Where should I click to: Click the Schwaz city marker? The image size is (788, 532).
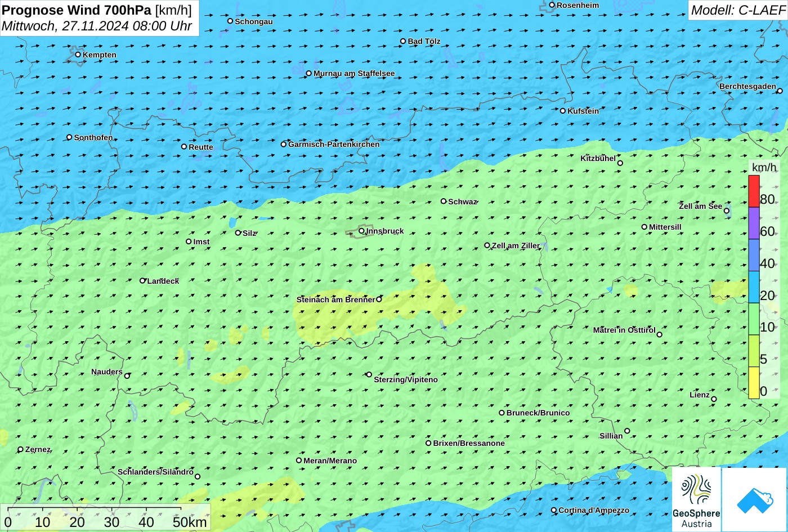point(444,201)
